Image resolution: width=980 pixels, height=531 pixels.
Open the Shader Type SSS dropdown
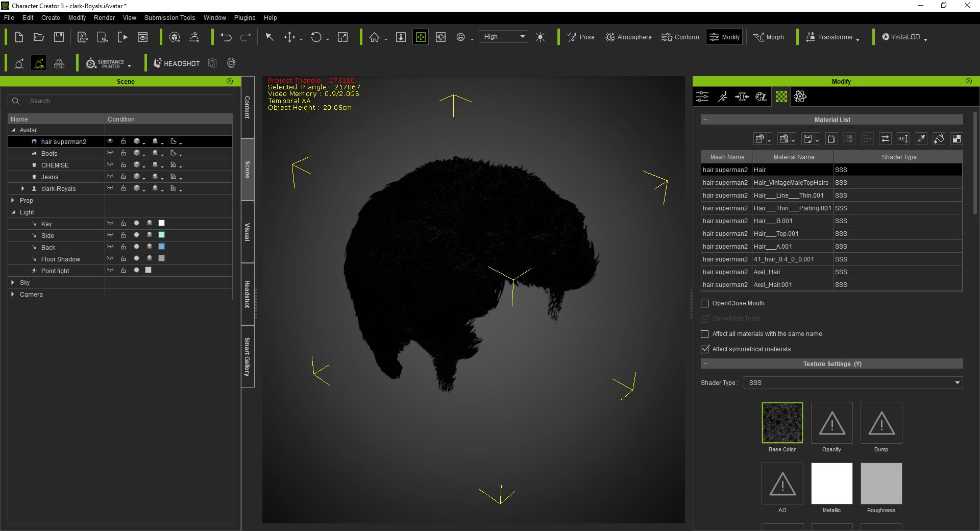[x=853, y=382]
